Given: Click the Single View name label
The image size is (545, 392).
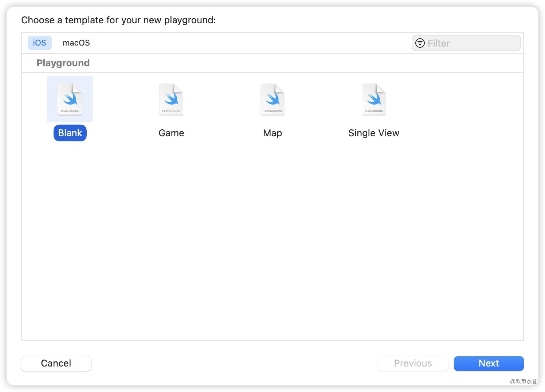Looking at the screenshot, I should click(374, 133).
